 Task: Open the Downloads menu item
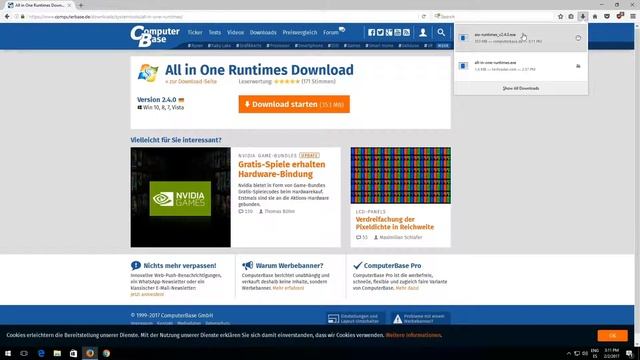[263, 32]
